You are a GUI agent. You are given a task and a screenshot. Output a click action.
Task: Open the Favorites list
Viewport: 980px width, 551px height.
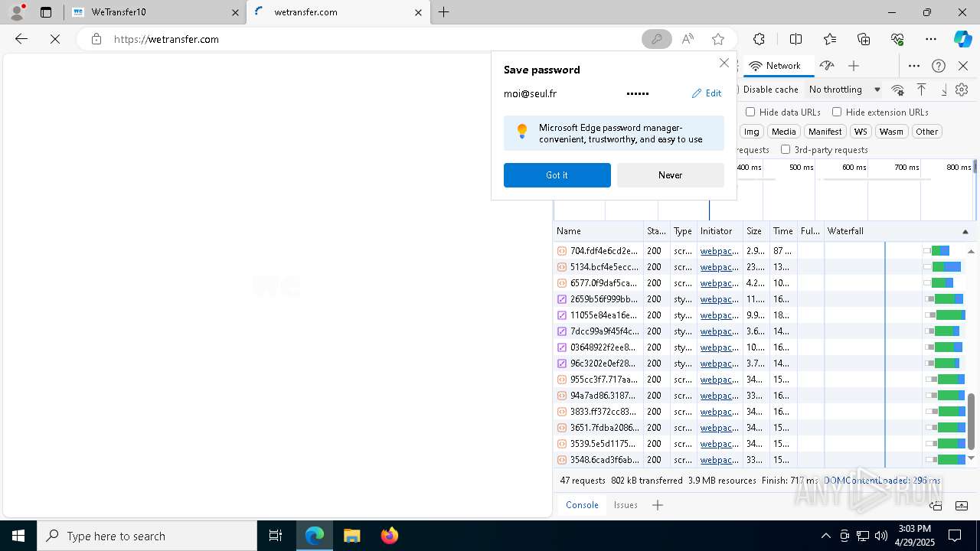point(830,39)
